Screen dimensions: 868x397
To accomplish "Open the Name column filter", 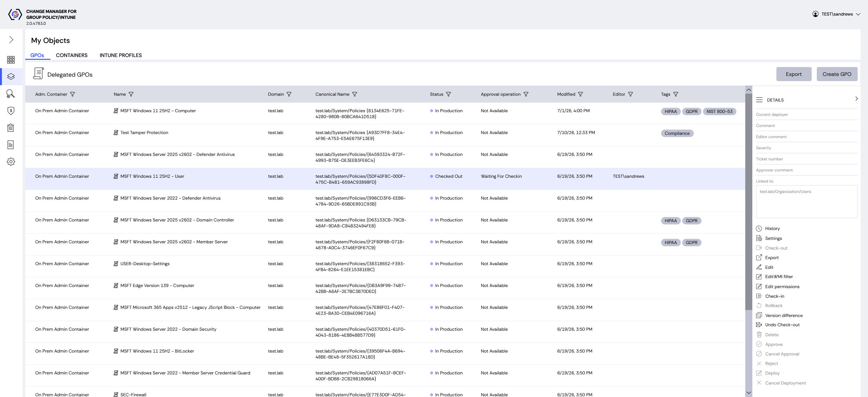I will pos(131,94).
